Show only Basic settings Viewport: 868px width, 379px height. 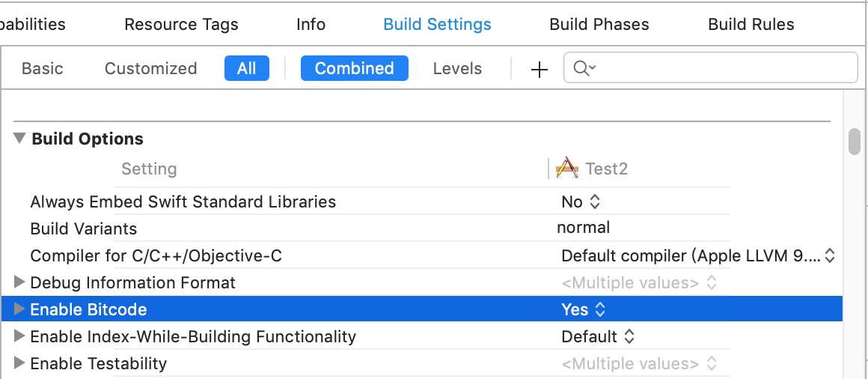[x=43, y=68]
